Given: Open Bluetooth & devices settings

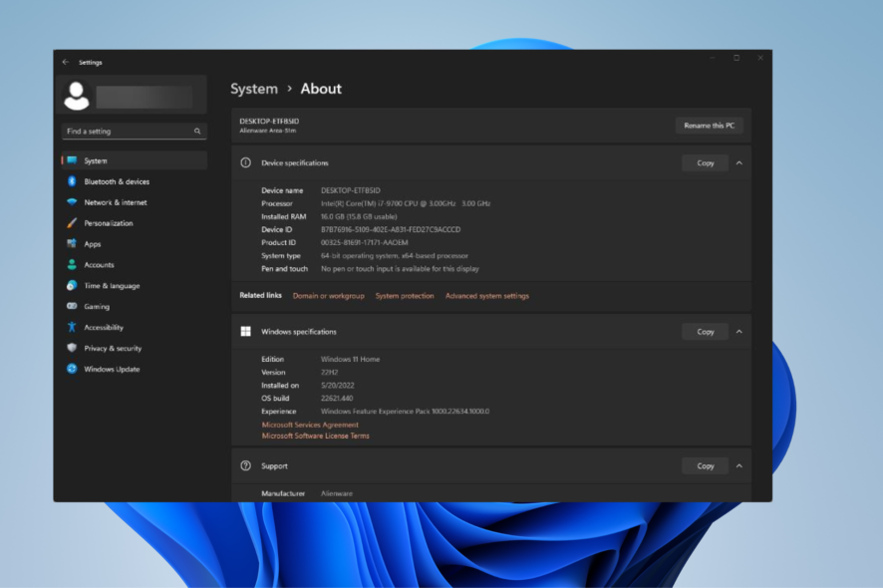Looking at the screenshot, I should click(134, 181).
